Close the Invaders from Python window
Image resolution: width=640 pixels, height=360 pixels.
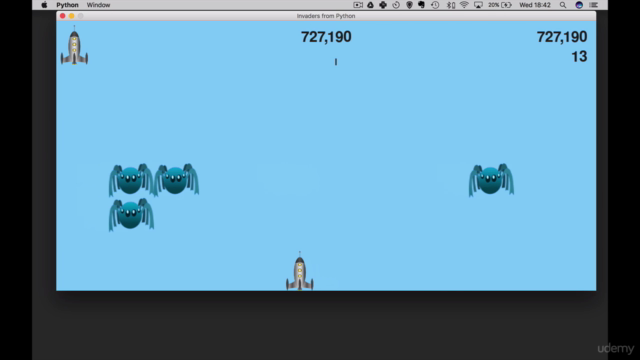[x=62, y=16]
